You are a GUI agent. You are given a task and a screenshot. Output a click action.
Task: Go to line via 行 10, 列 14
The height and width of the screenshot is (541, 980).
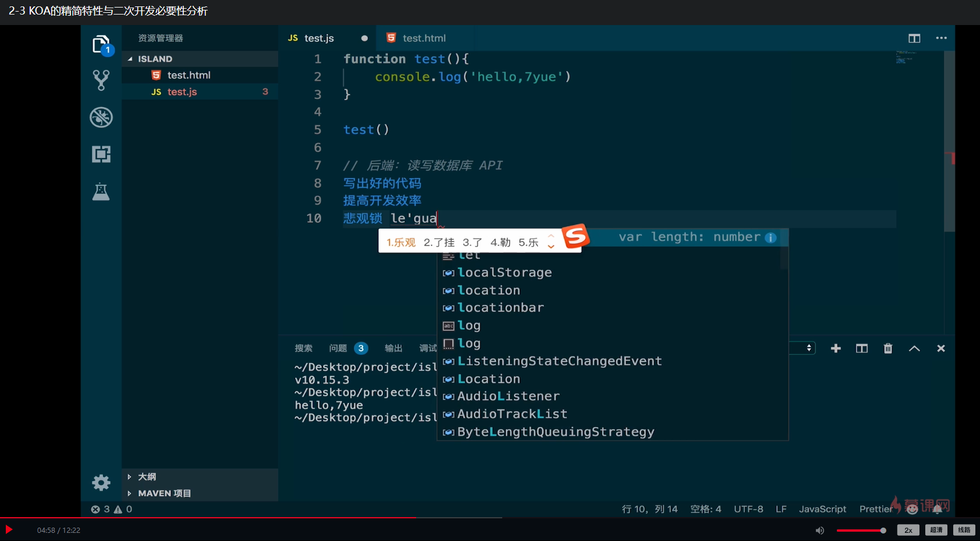click(649, 509)
